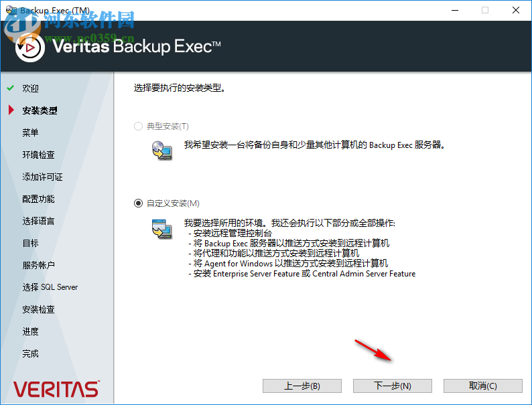Click the 目标 step label
Screen dimensions: 532x405
pos(31,243)
